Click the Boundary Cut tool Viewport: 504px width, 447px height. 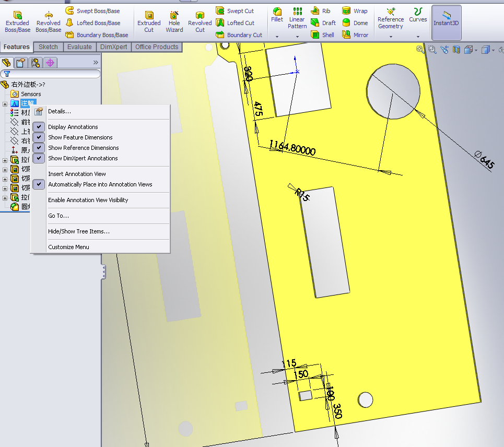[239, 34]
